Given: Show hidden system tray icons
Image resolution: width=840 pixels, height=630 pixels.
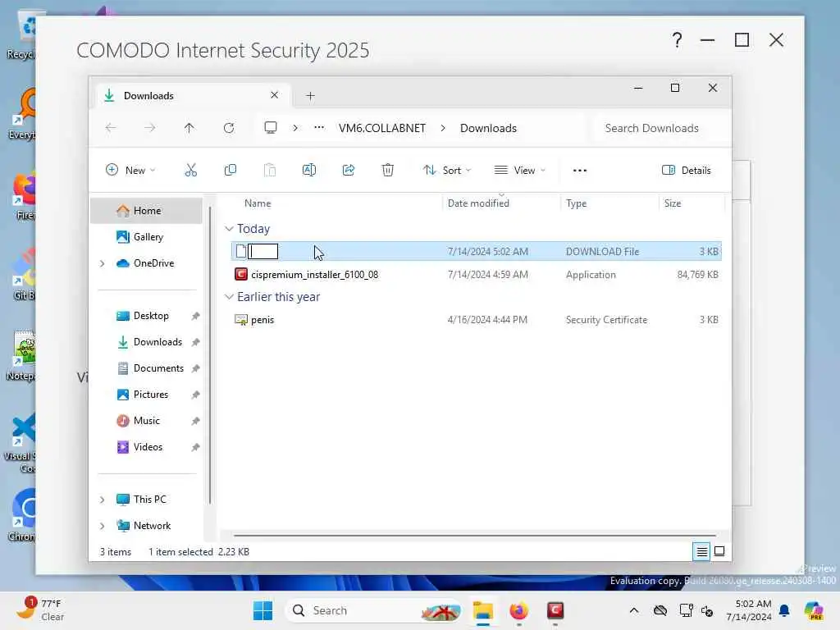Looking at the screenshot, I should (634, 610).
